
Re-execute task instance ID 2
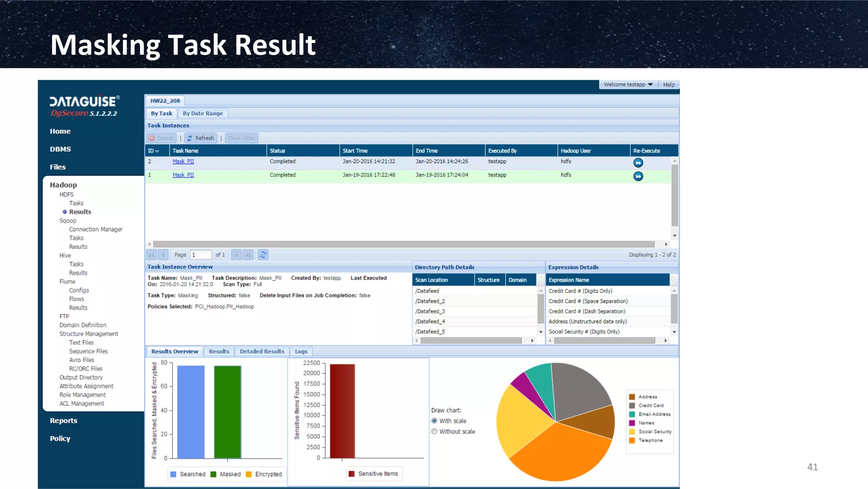pos(638,162)
